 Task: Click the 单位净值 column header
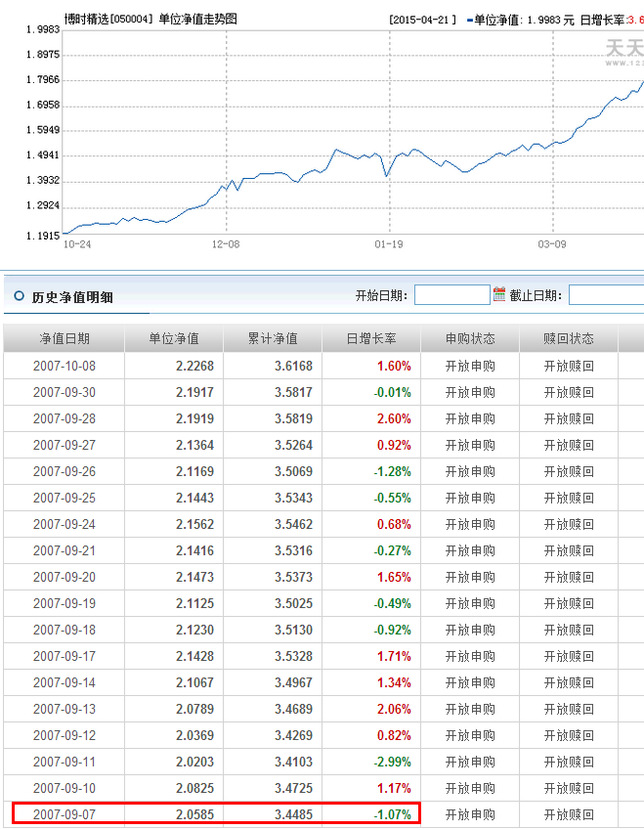[x=174, y=339]
